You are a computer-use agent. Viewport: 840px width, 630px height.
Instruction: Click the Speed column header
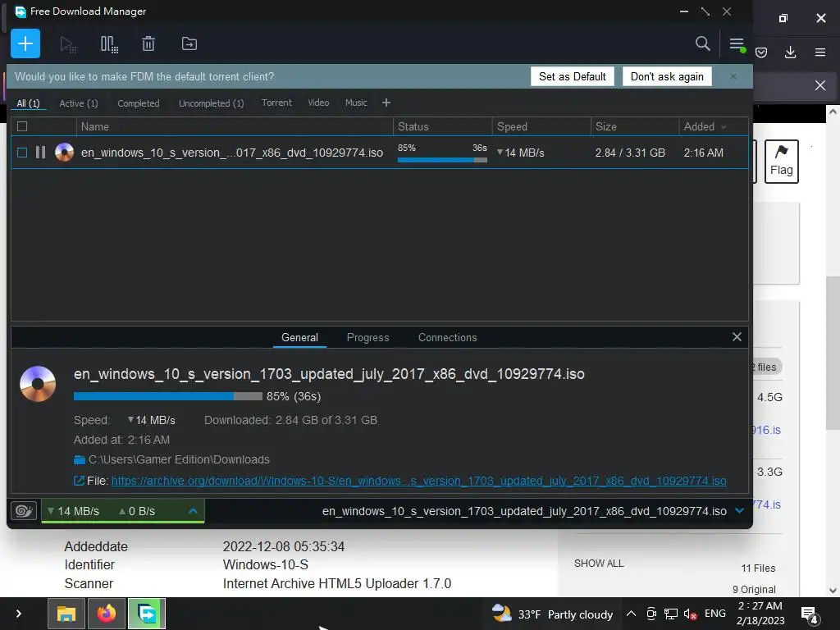541,126
